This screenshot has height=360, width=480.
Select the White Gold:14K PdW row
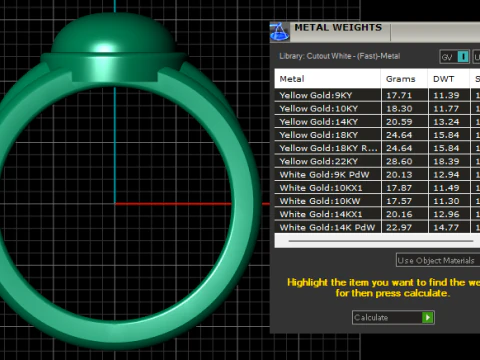pyautogui.click(x=377, y=227)
